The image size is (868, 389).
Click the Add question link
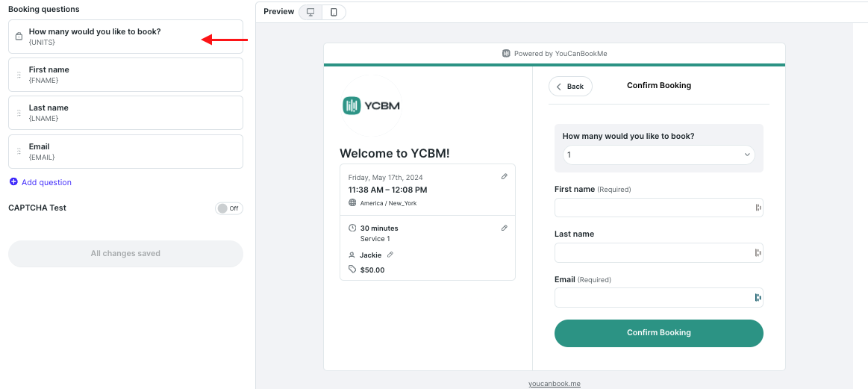[46, 182]
